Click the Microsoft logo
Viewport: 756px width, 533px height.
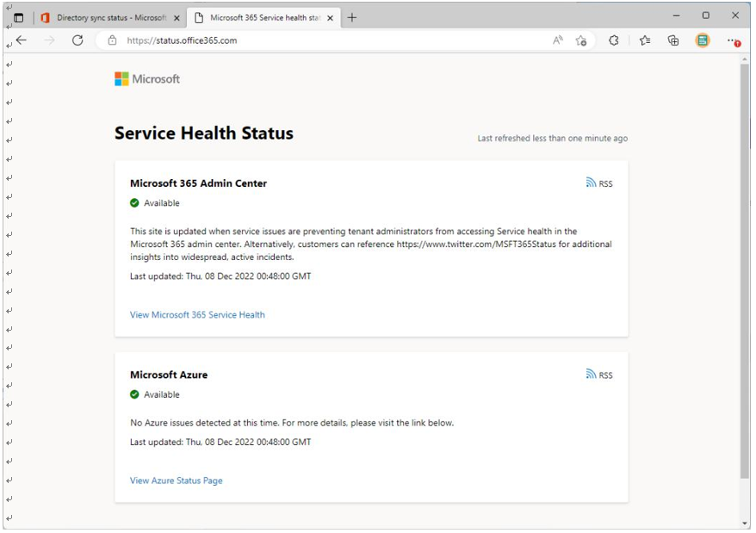click(x=147, y=79)
